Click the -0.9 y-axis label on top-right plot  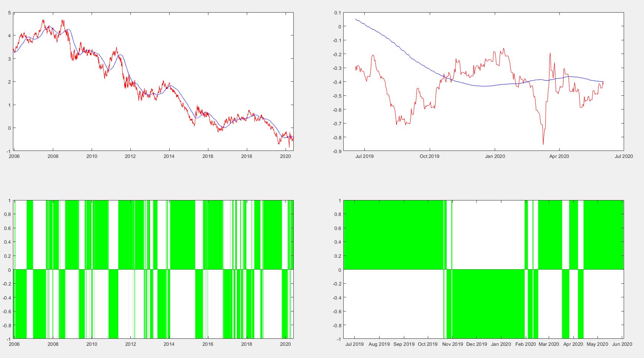pos(337,151)
